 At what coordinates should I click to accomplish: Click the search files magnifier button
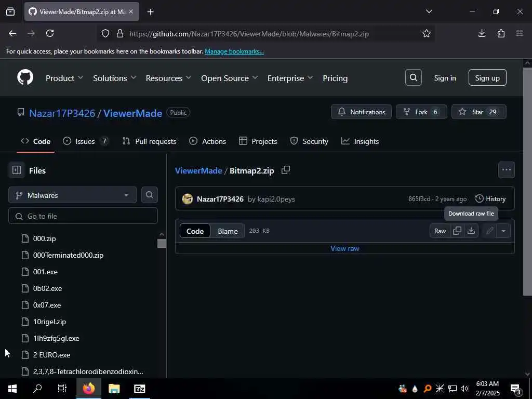pos(149,195)
